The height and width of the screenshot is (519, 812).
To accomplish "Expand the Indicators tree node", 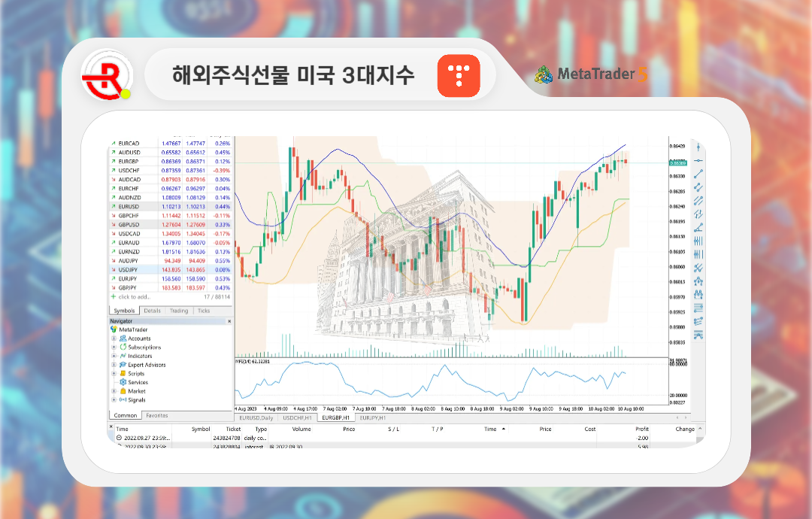I will point(114,356).
